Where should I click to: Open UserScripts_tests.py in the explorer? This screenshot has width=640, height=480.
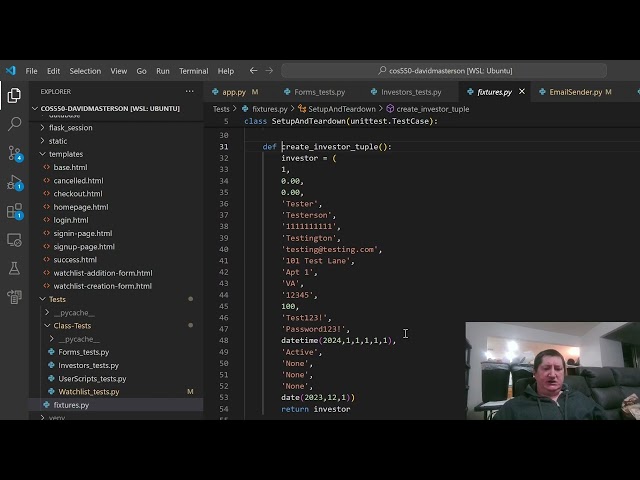pyautogui.click(x=92, y=378)
